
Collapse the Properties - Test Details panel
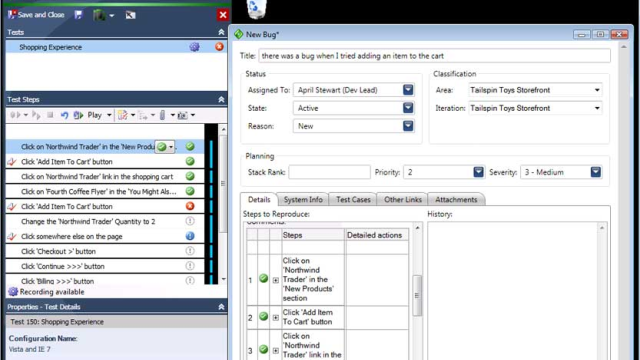pos(221,307)
